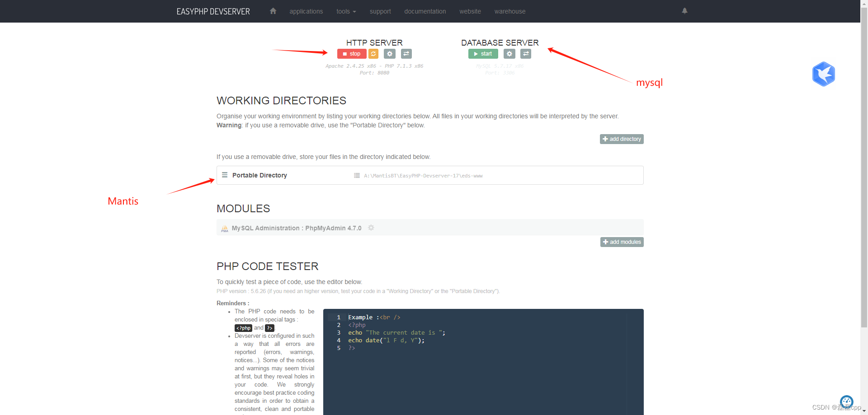
Task: Click the <?php tag badge in reminders
Action: point(243,328)
